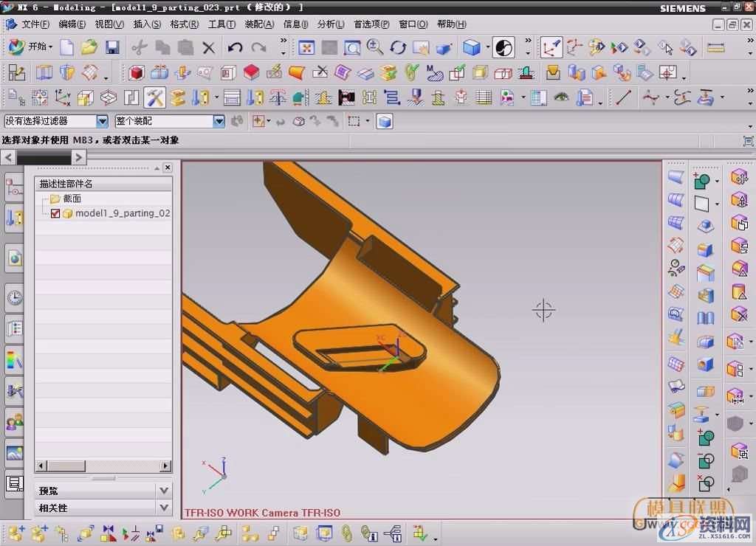Select the 截面 folder tree item
Viewport: 756px width, 546px height.
(72, 198)
